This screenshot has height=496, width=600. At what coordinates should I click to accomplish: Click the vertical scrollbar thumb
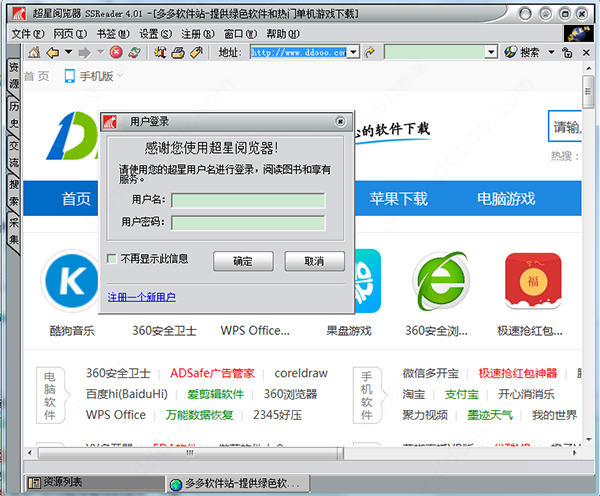(588, 92)
